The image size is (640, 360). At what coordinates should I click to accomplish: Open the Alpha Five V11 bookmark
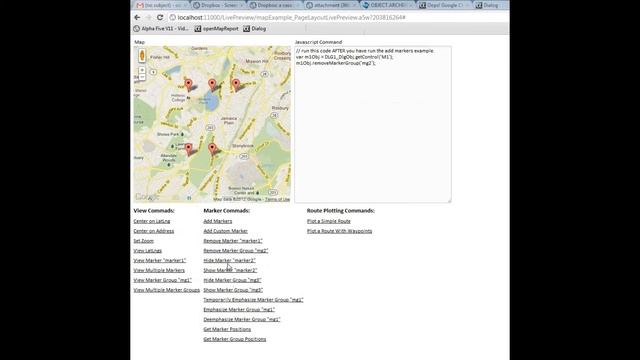tap(161, 29)
